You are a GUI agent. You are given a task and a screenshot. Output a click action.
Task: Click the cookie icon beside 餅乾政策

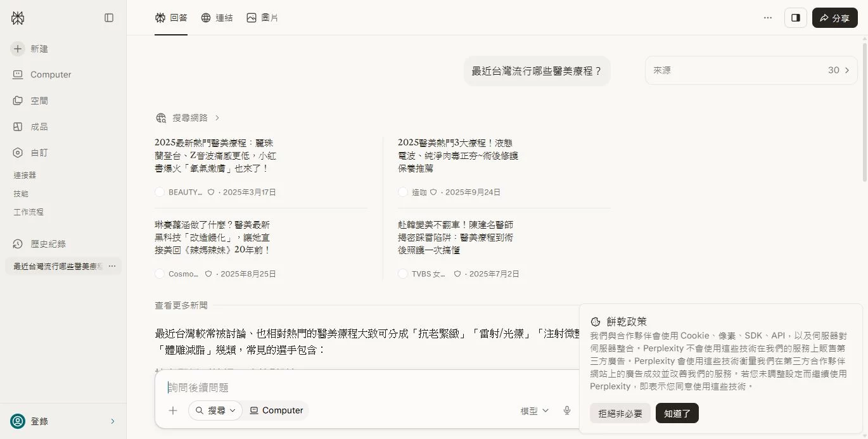tap(596, 322)
